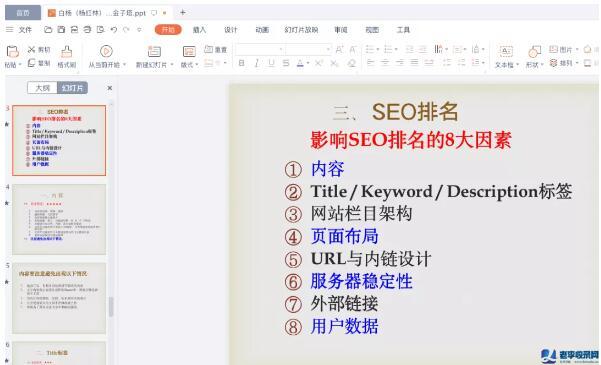Image resolution: width=601 pixels, height=365 pixels.
Task: Toggle bulleted list
Action: click(369, 49)
